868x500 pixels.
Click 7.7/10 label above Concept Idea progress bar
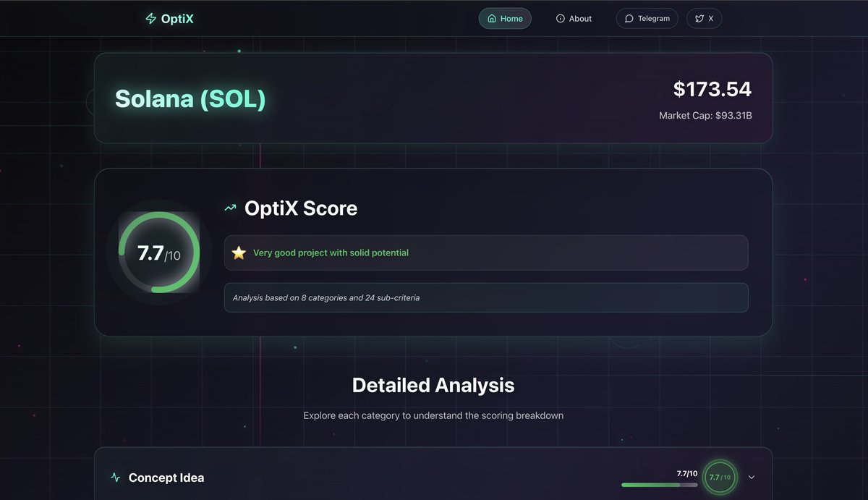point(687,473)
